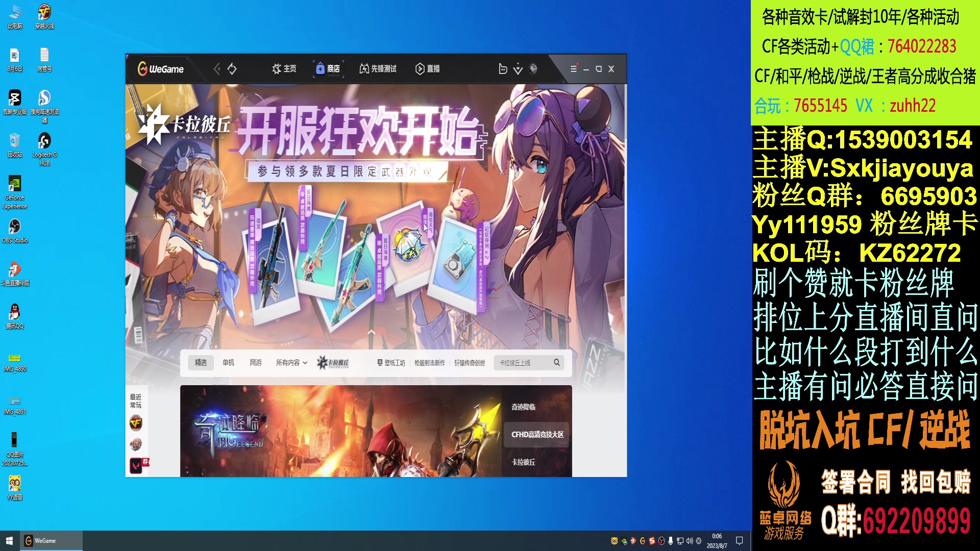Launch GeForce Experience from the desktop
Viewport: 980px width, 551px height.
(x=15, y=192)
